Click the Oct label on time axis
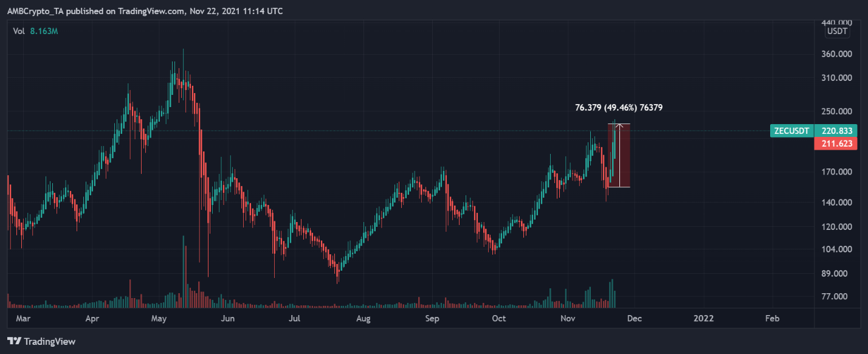 (x=498, y=318)
